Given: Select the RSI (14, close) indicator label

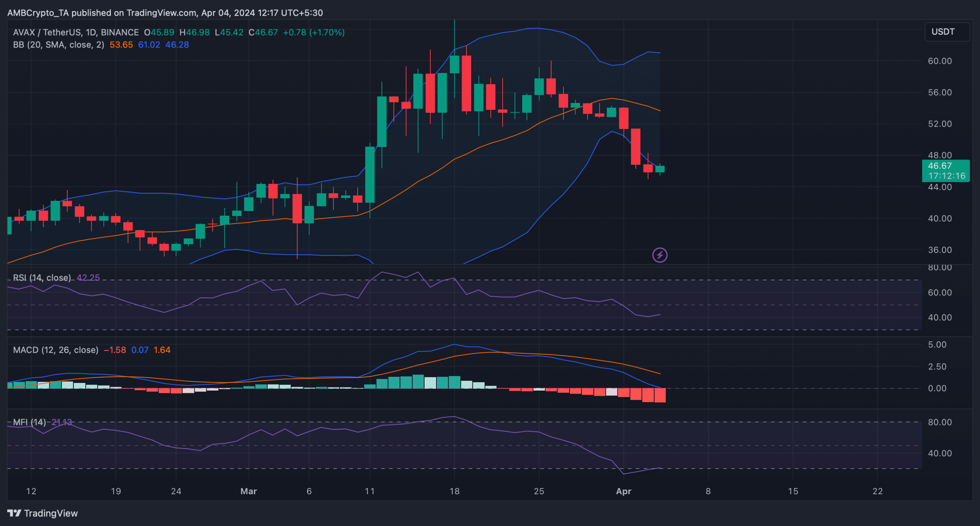Looking at the screenshot, I should (42, 277).
